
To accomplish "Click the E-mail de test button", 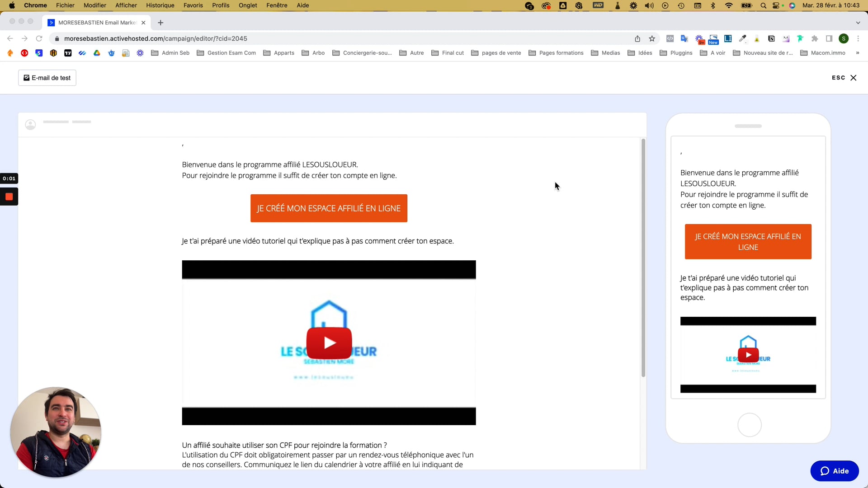I will (47, 78).
